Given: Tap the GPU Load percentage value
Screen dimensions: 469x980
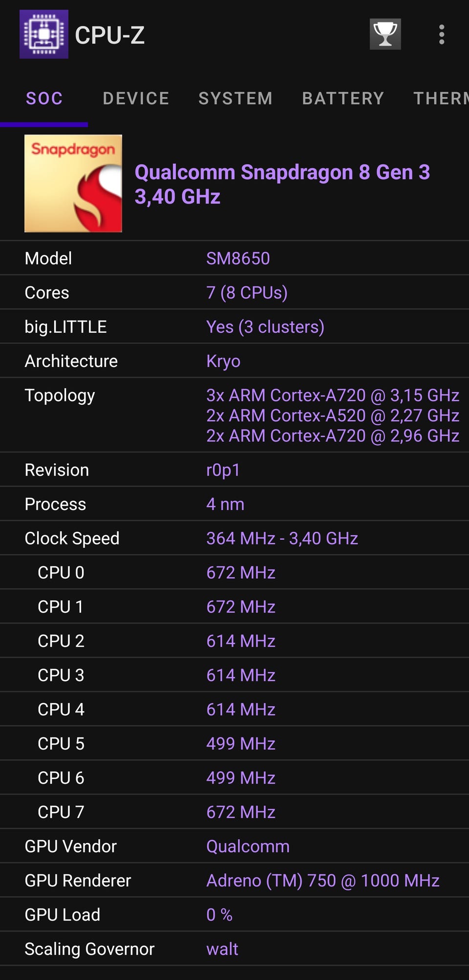Looking at the screenshot, I should pos(219,915).
